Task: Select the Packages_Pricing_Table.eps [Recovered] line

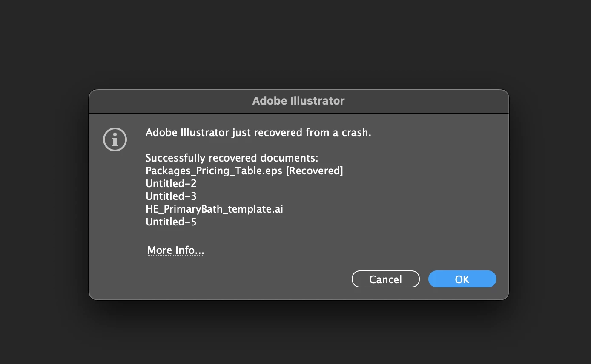Action: pos(244,171)
